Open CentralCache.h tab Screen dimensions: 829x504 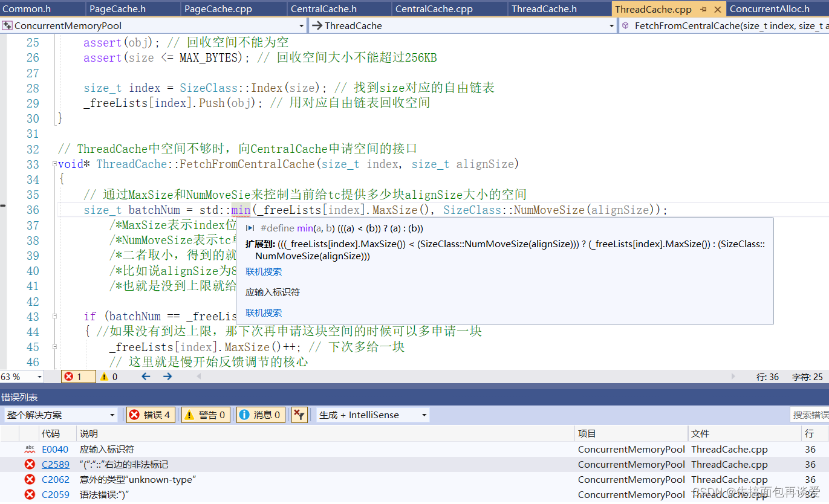(323, 9)
